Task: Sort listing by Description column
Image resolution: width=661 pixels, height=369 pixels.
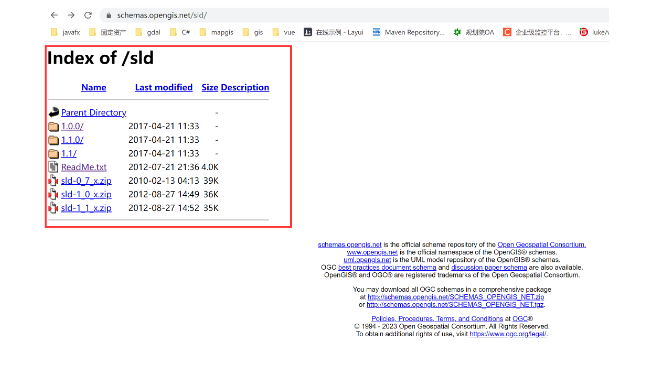Action: [245, 87]
